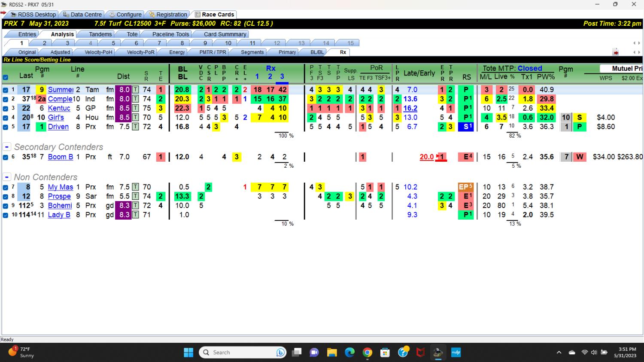Open File Explorer from the taskbar
This screenshot has height=362, width=644.
332,353
